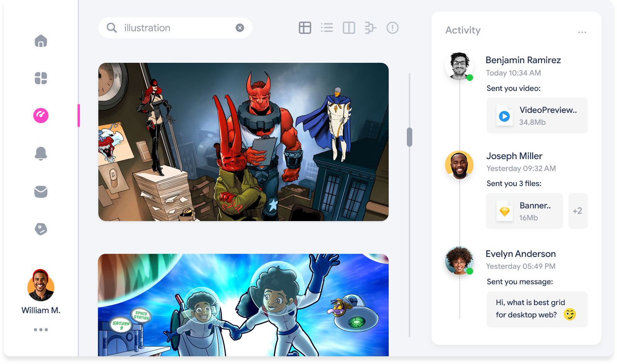This screenshot has height=364, width=617.
Task: Switch to two-column split view
Action: [349, 28]
